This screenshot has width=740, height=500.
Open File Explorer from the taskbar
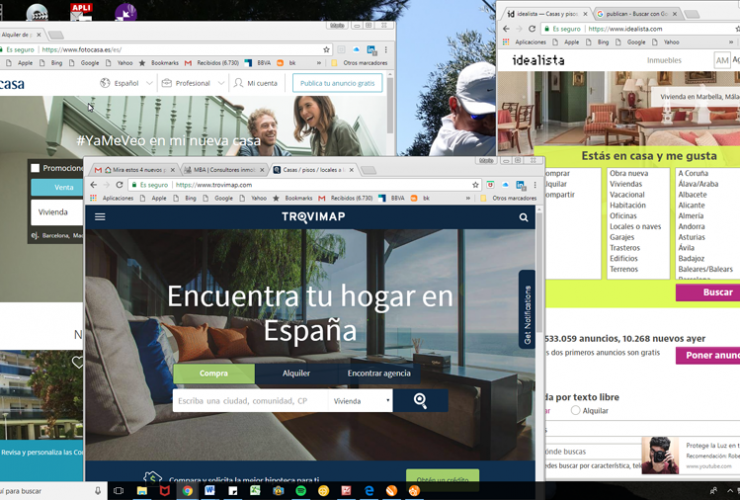[x=142, y=491]
